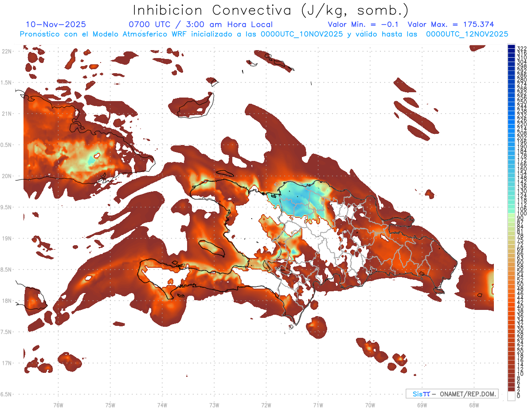The height and width of the screenshot is (411, 532).
Task: Click the '69W' longitude label
Action: 422,405
